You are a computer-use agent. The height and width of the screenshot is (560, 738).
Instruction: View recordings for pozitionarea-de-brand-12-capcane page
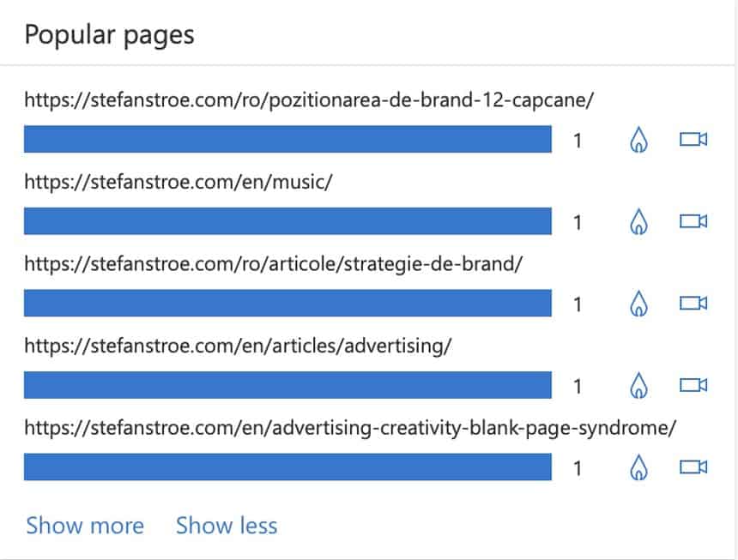click(693, 139)
